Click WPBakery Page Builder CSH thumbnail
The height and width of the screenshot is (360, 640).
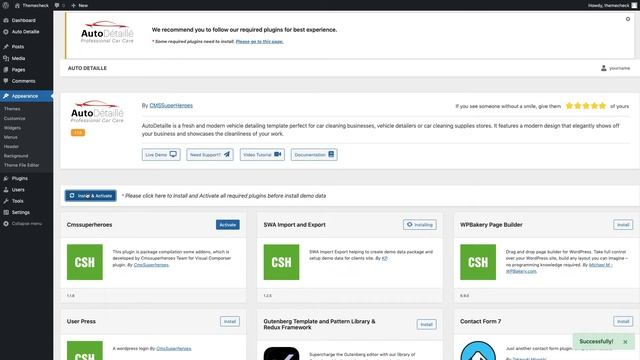pyautogui.click(x=478, y=262)
